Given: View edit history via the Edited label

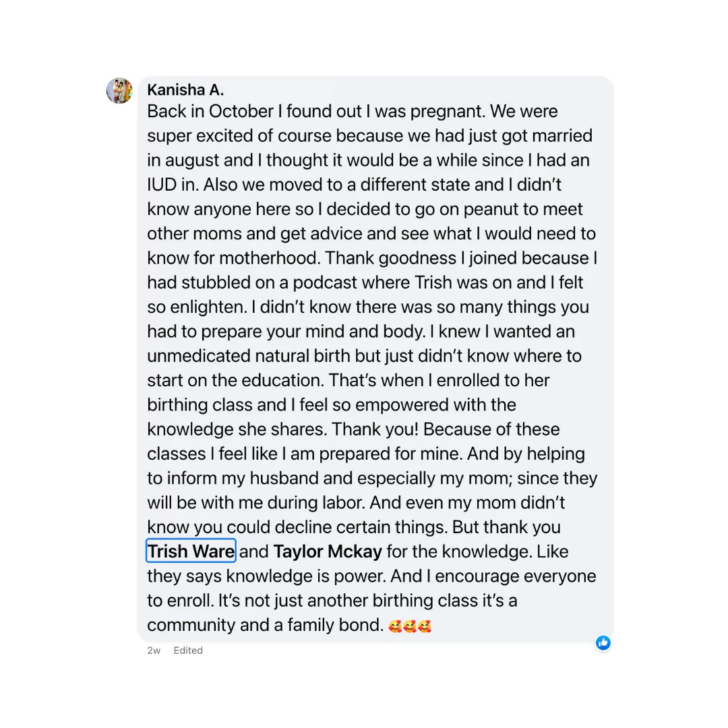Looking at the screenshot, I should point(188,650).
